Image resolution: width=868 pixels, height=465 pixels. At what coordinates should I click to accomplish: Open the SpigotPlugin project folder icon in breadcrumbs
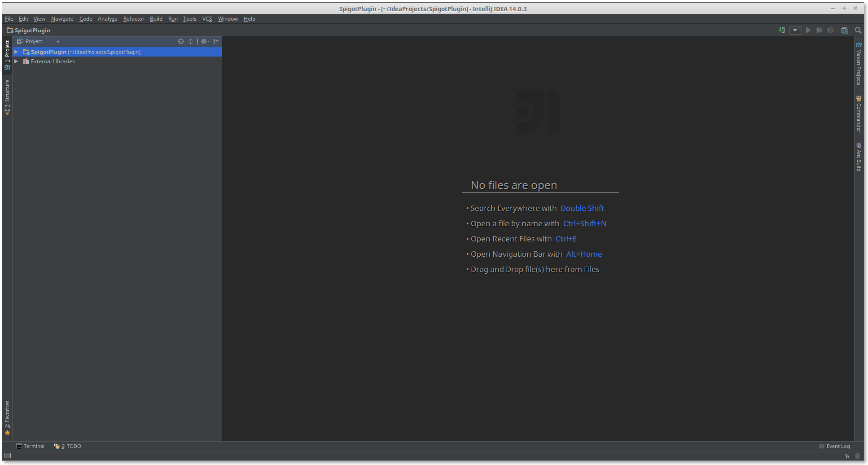pos(10,30)
